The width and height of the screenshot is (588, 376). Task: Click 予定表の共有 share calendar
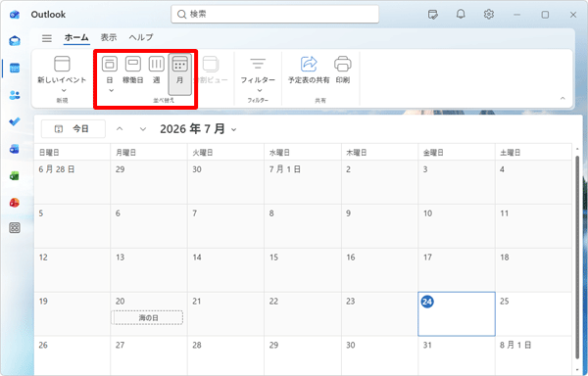[x=309, y=70]
